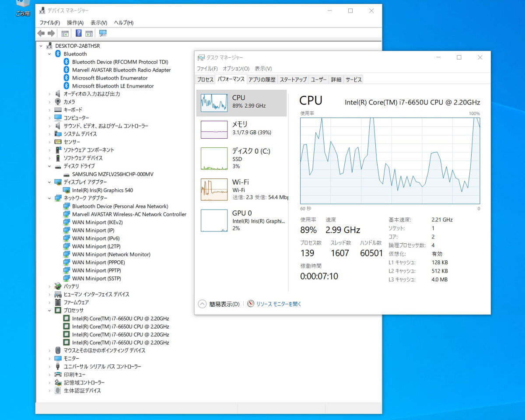Expand the カメラ category
This screenshot has width=525, height=420.
(49, 102)
